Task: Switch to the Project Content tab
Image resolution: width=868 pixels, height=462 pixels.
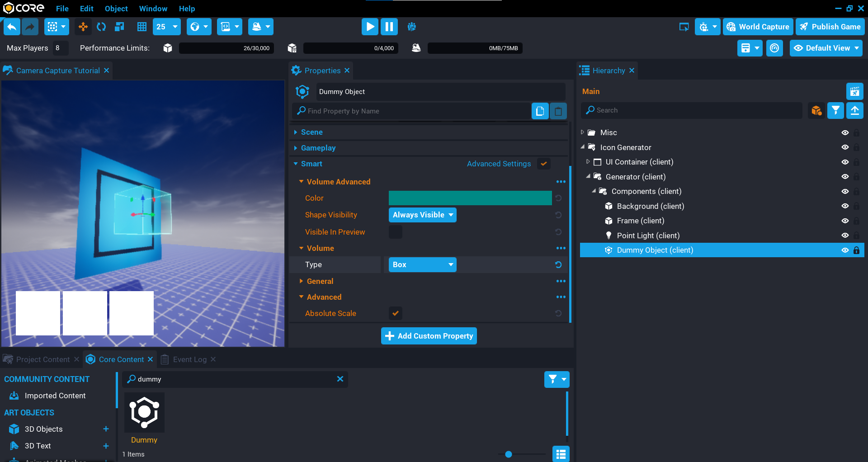Action: pyautogui.click(x=42, y=359)
